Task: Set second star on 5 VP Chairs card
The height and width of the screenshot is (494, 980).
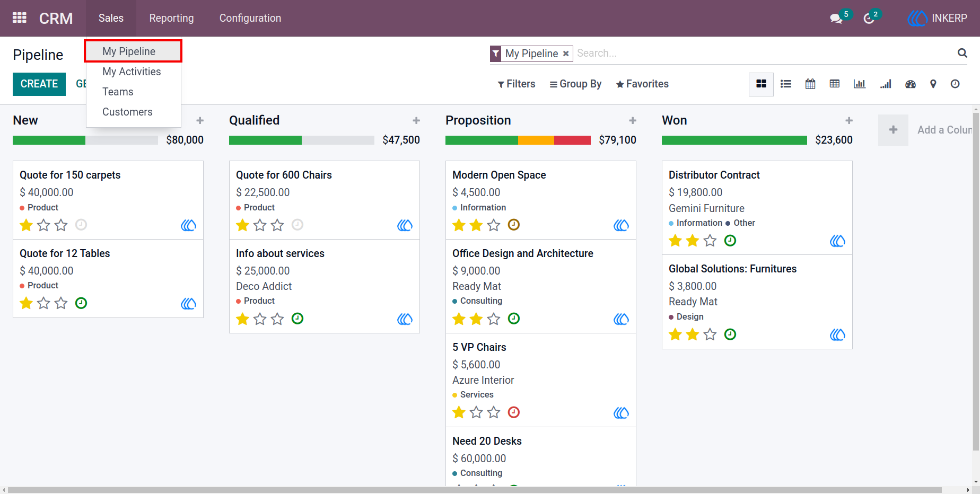Action: (476, 412)
